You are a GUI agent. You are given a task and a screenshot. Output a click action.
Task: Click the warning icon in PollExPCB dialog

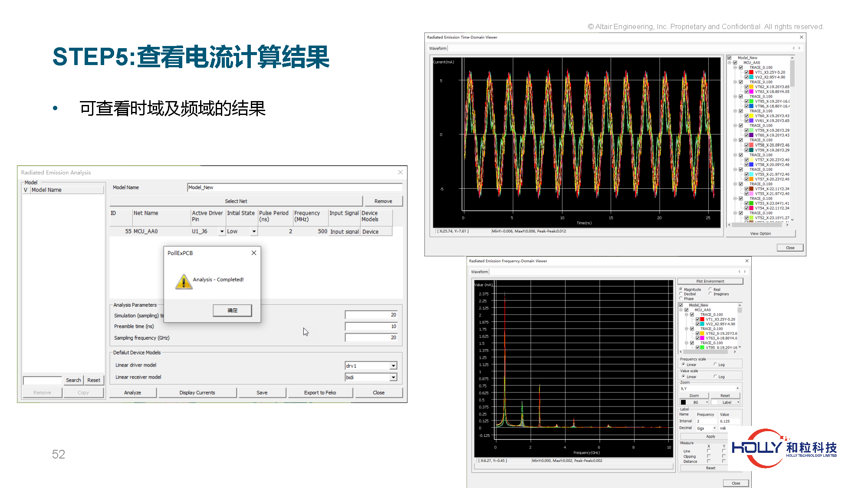tap(184, 281)
